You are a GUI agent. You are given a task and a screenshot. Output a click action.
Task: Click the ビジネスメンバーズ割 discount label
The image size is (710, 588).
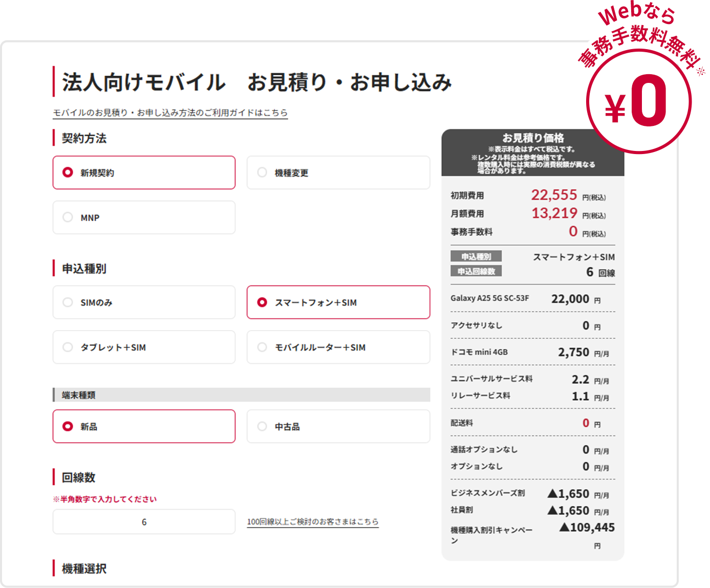point(487,493)
